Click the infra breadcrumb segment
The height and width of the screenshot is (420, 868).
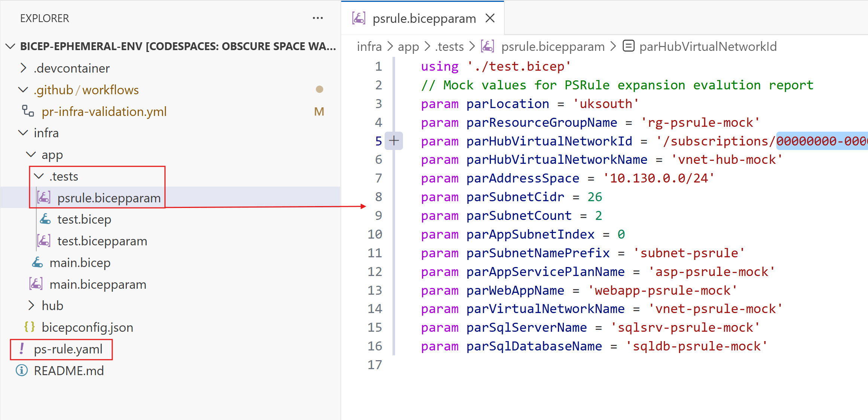[x=369, y=46]
